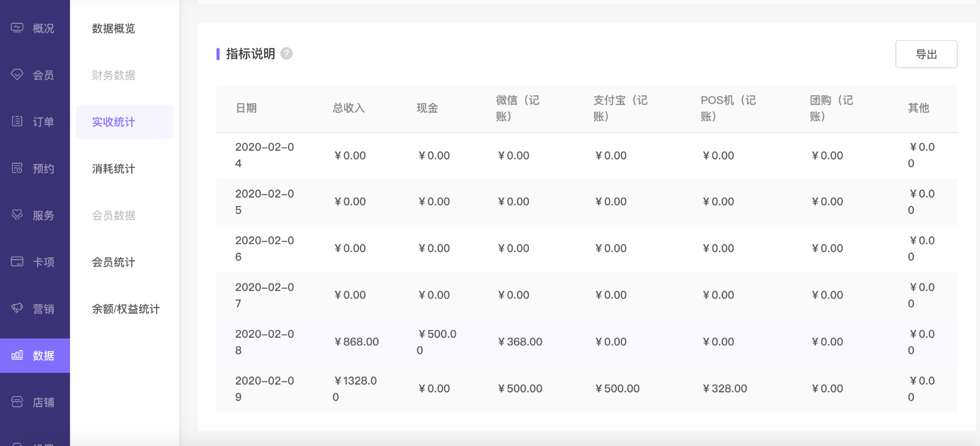Click the 2020-02-07 date cell
980x446 pixels.
pos(265,295)
